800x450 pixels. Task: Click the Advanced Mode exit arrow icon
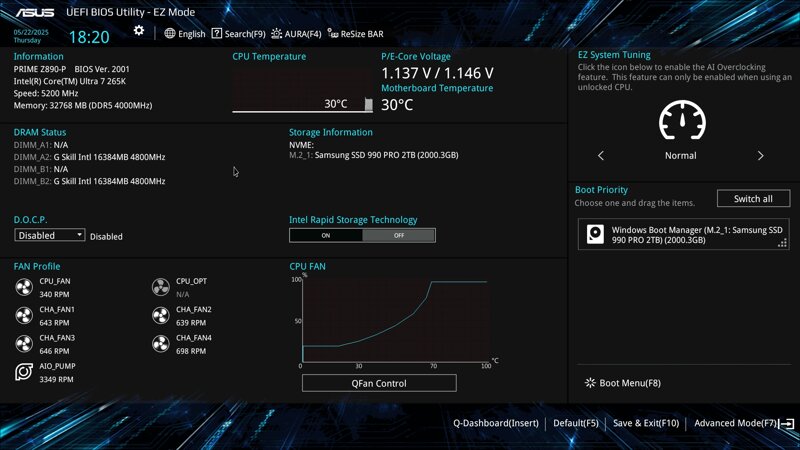[787, 423]
